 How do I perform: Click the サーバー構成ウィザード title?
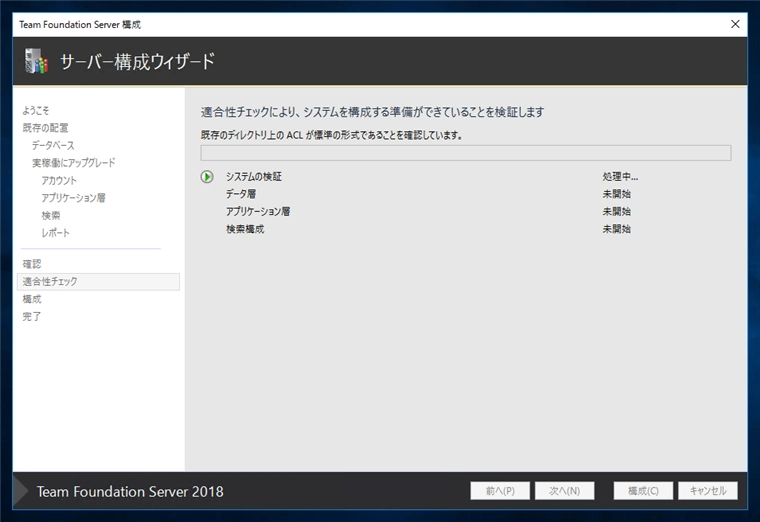(x=137, y=62)
